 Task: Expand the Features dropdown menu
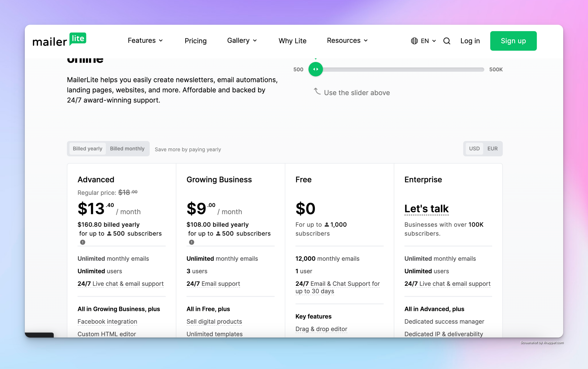145,40
